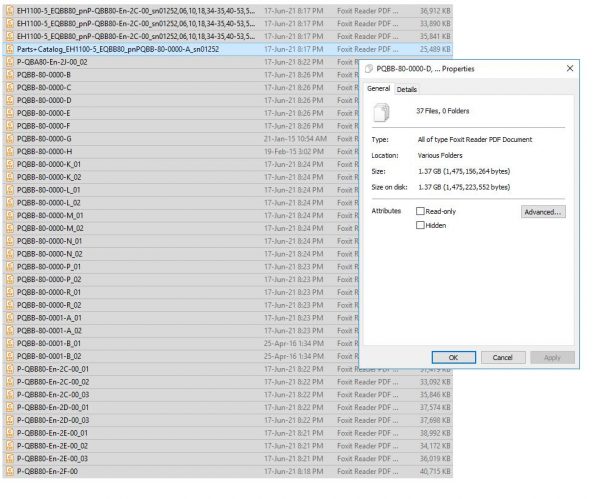Click the PDF icon of PQBB-80-0000-R_01

point(10,292)
